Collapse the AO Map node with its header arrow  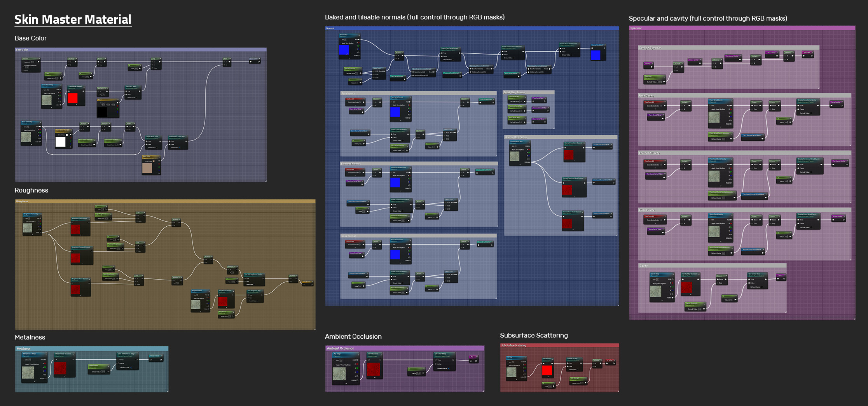pyautogui.click(x=358, y=355)
